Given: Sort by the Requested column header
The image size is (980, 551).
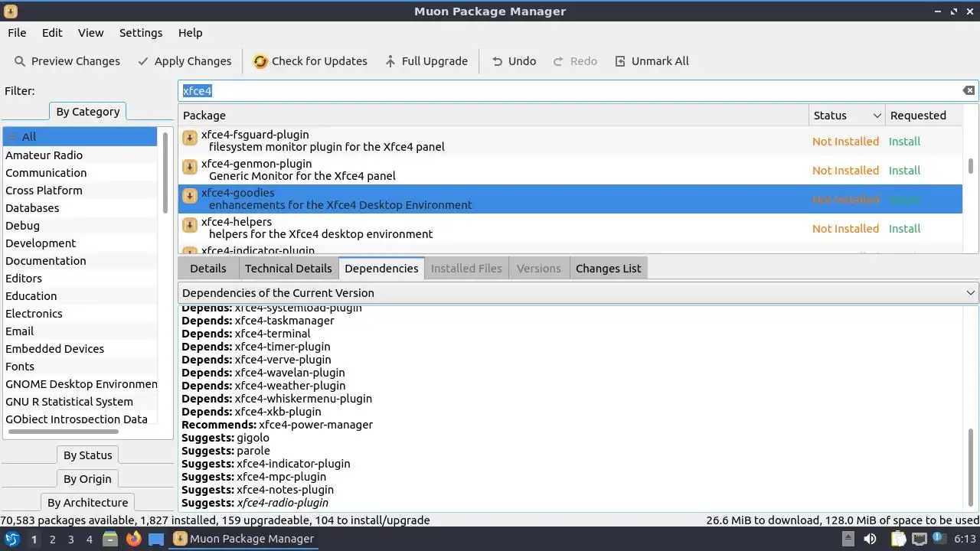Looking at the screenshot, I should (924, 116).
